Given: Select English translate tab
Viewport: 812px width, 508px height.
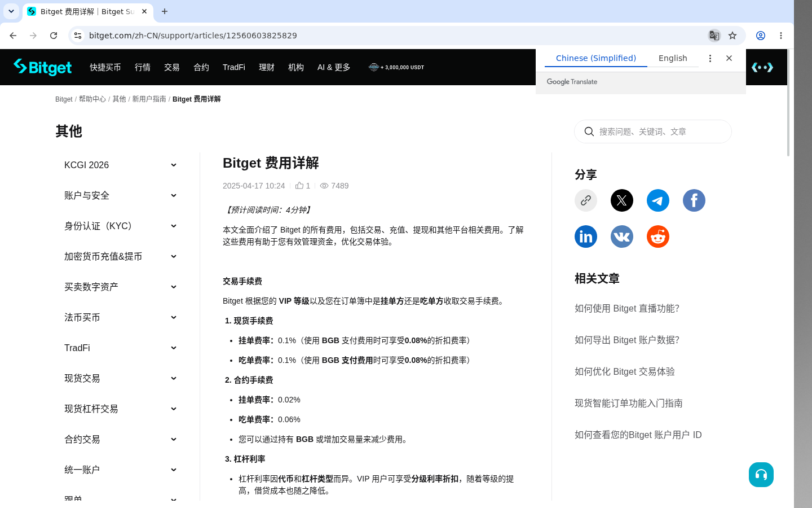Looking at the screenshot, I should point(673,58).
